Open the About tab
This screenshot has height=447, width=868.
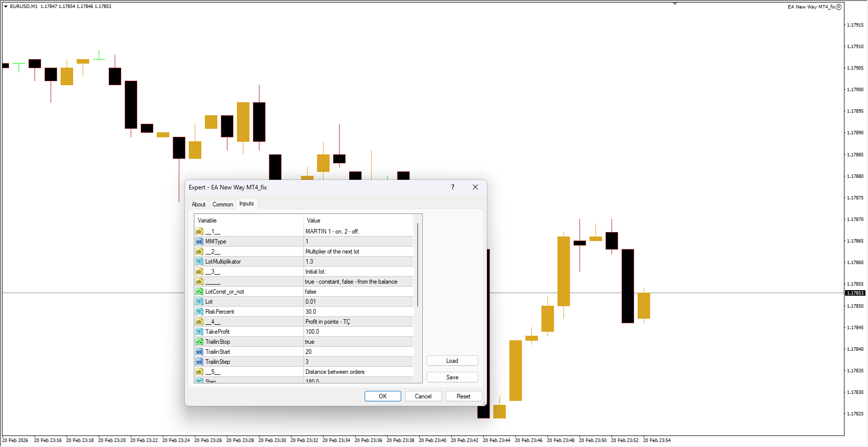[x=198, y=204]
